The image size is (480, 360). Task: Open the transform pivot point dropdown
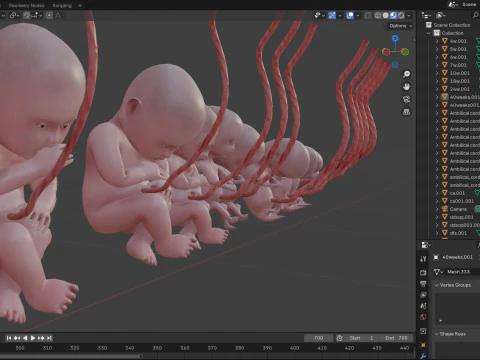[14, 15]
